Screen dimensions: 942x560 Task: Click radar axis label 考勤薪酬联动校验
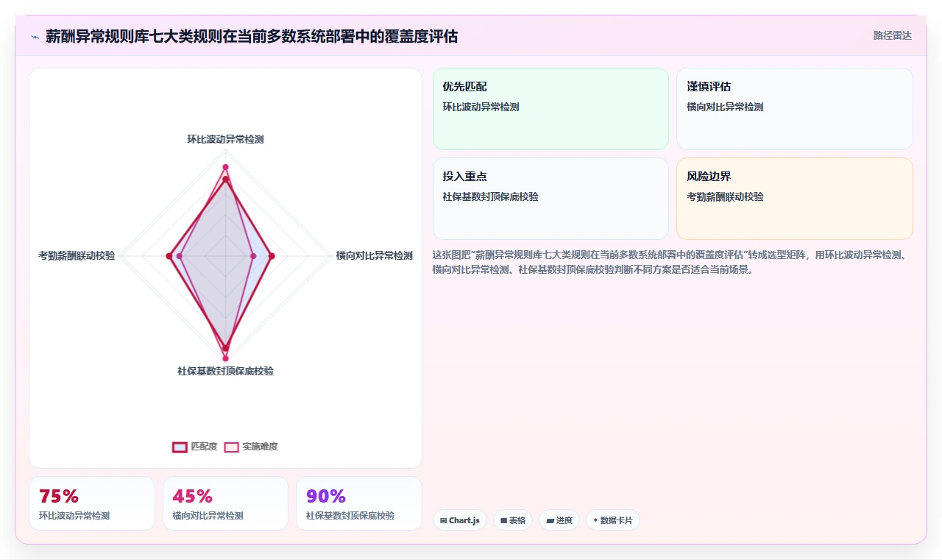[77, 256]
